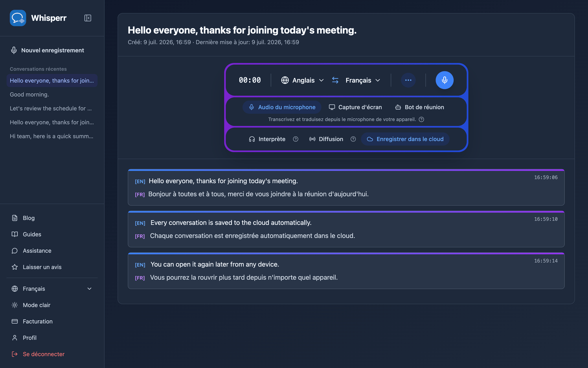Toggle Enregistrer dans le cloud
The height and width of the screenshot is (368, 588).
coord(405,139)
